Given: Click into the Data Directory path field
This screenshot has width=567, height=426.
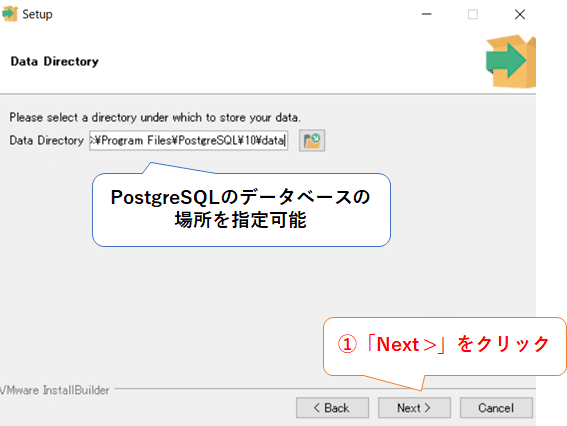Looking at the screenshot, I should 188,140.
